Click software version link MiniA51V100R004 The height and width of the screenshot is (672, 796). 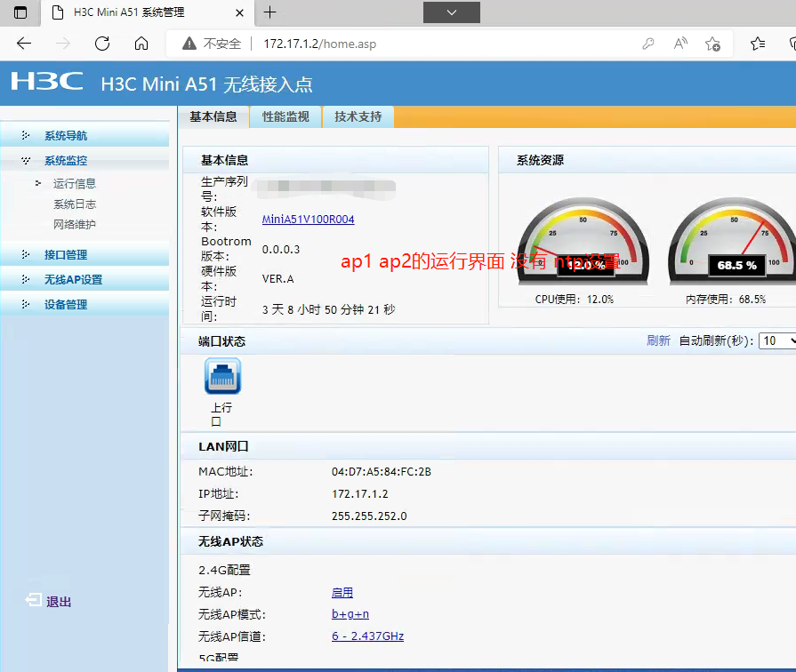click(x=308, y=220)
